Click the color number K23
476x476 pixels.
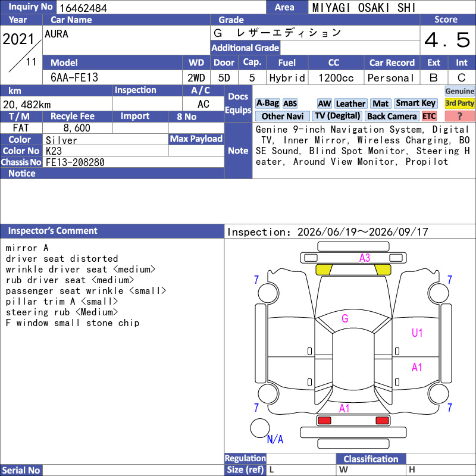tap(54, 151)
